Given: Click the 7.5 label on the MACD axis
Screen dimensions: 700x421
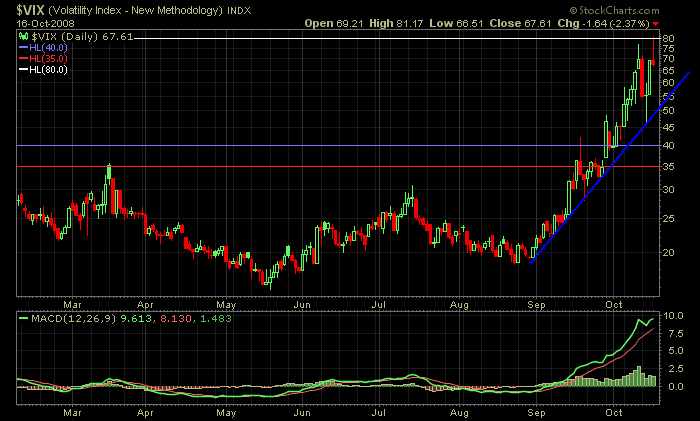Looking at the screenshot, I should pos(675,334).
